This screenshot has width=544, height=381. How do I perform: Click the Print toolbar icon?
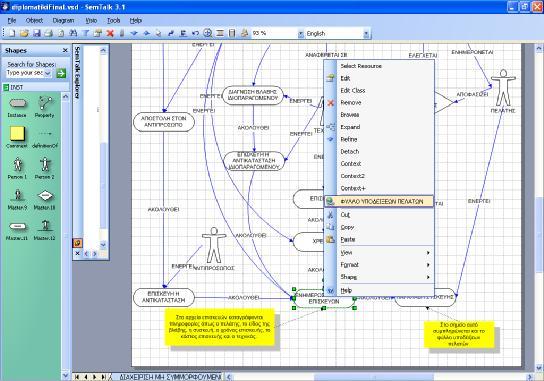(49, 33)
